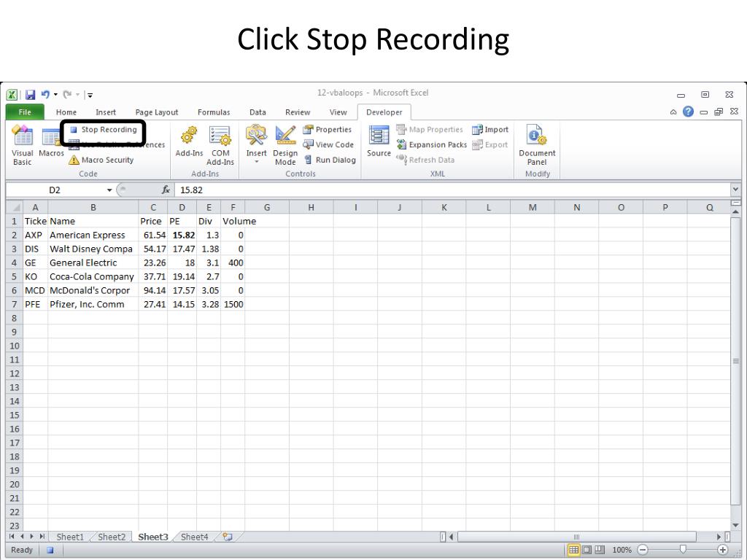747x560 pixels.
Task: Open the XML Source pane
Action: click(x=379, y=141)
